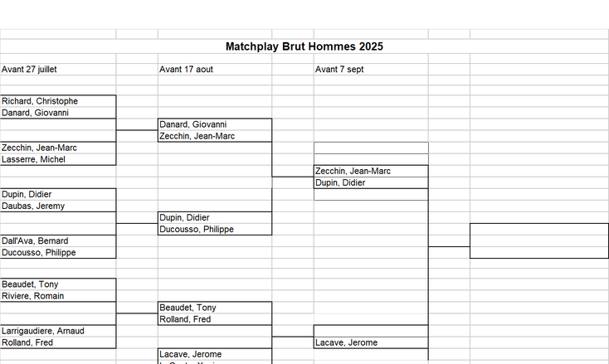Select Zecchin, Jean-Marc under Avant 17 aout
This screenshot has width=609, height=364.
tap(197, 136)
